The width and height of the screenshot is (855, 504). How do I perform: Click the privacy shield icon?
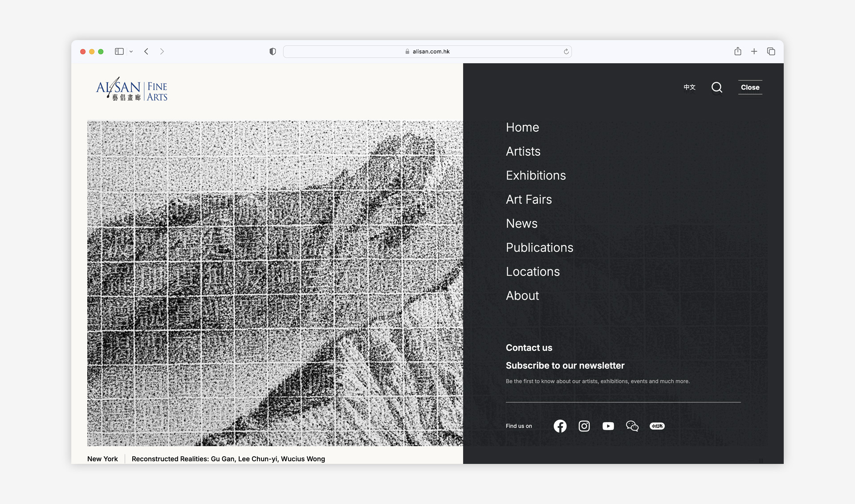pos(273,52)
